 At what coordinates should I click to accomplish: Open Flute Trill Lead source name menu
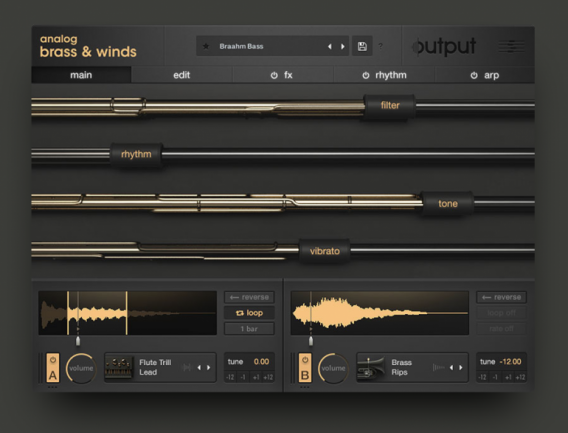pos(155,367)
